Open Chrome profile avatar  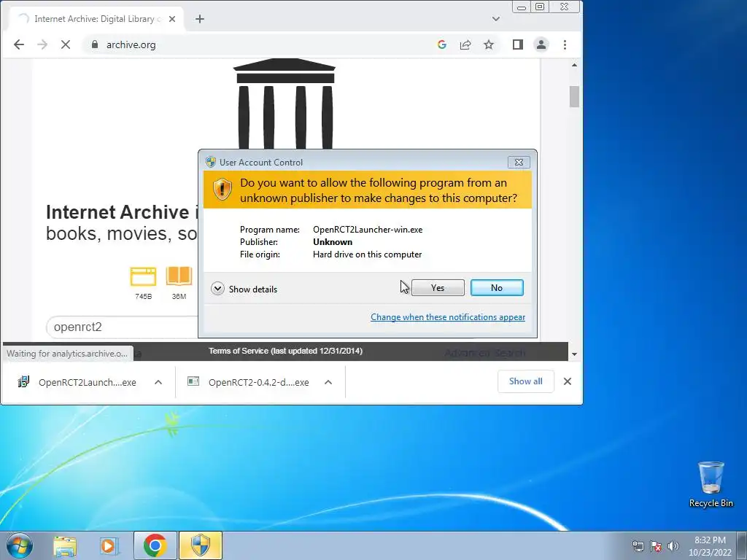pyautogui.click(x=541, y=44)
